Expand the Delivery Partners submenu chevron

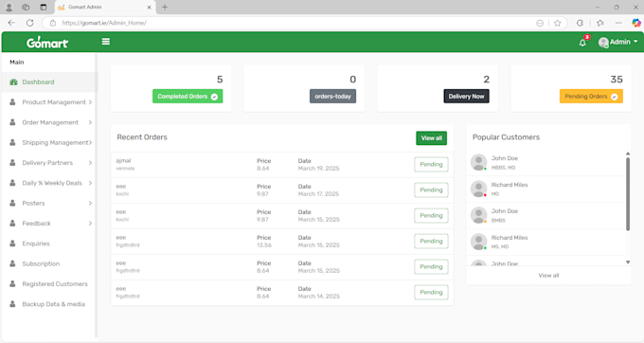[x=90, y=163]
